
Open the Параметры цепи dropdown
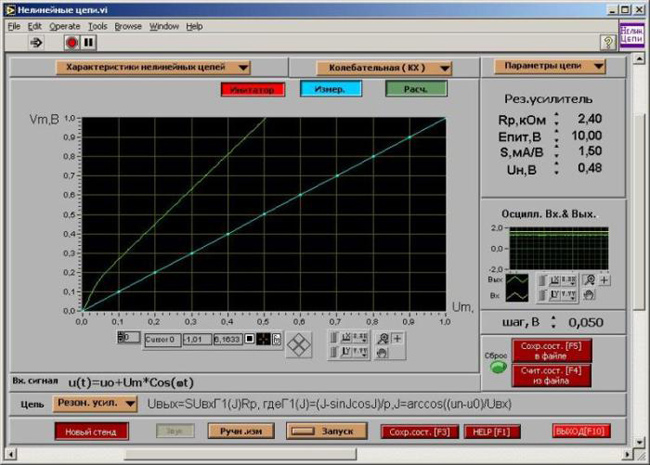[x=550, y=66]
